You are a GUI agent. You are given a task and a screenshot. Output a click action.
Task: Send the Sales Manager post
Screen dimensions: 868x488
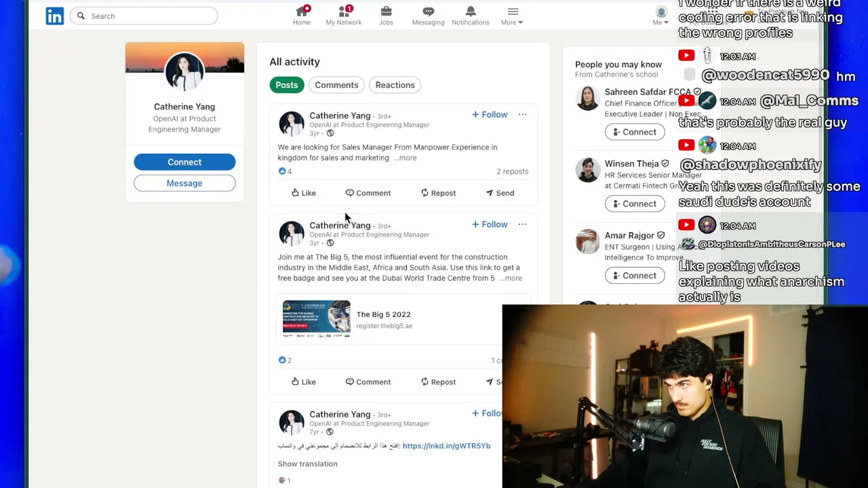(x=500, y=193)
